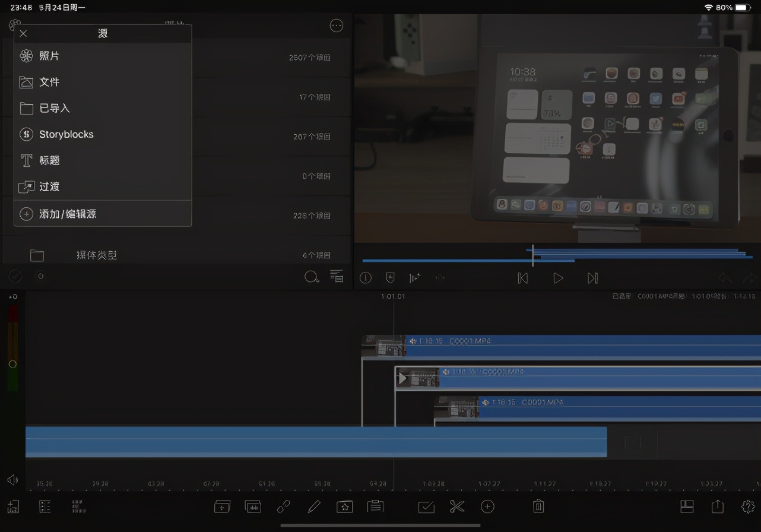Tap the circled plus add button
Viewport: 761px width, 532px height.
pos(487,506)
